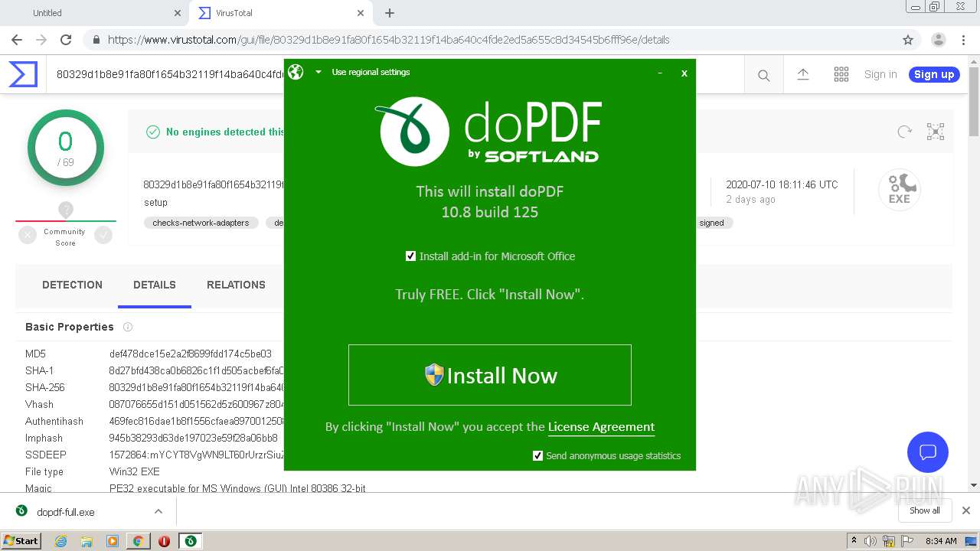The width and height of the screenshot is (980, 551).
Task: Click the 2020-07-10 18:11:46 UTC timestamp
Action: point(782,184)
